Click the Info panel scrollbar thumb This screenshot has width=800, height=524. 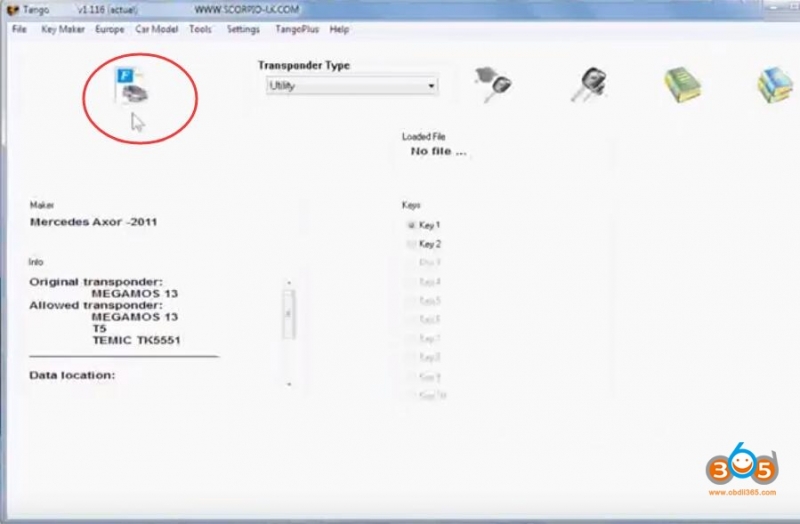click(x=289, y=314)
